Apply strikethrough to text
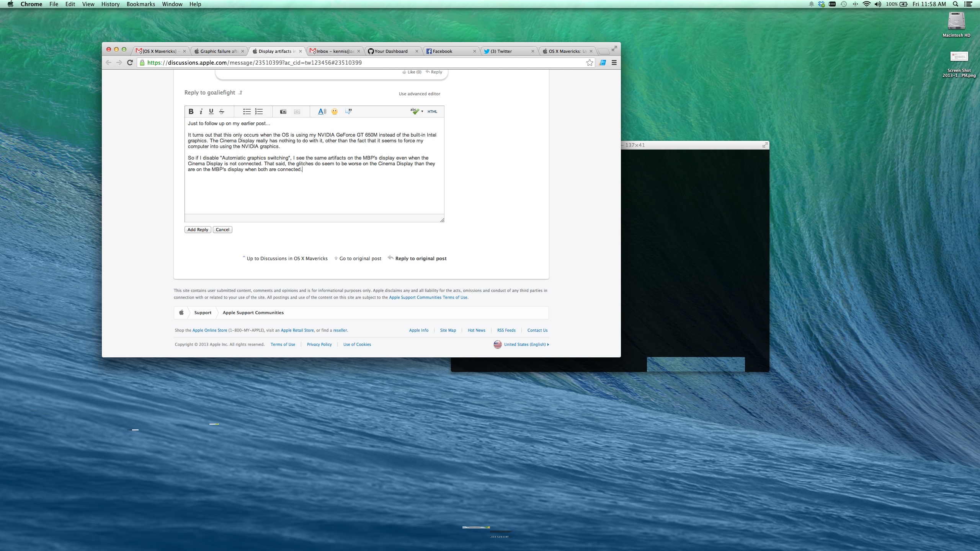This screenshot has height=551, width=980. click(221, 111)
